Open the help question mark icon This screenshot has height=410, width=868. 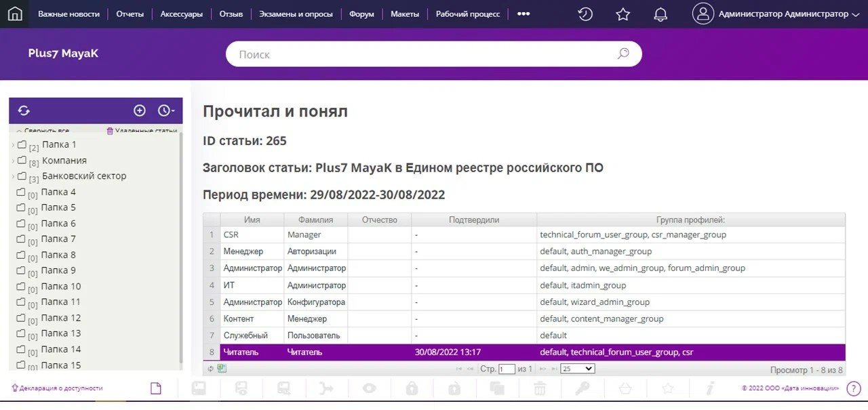[x=853, y=388]
